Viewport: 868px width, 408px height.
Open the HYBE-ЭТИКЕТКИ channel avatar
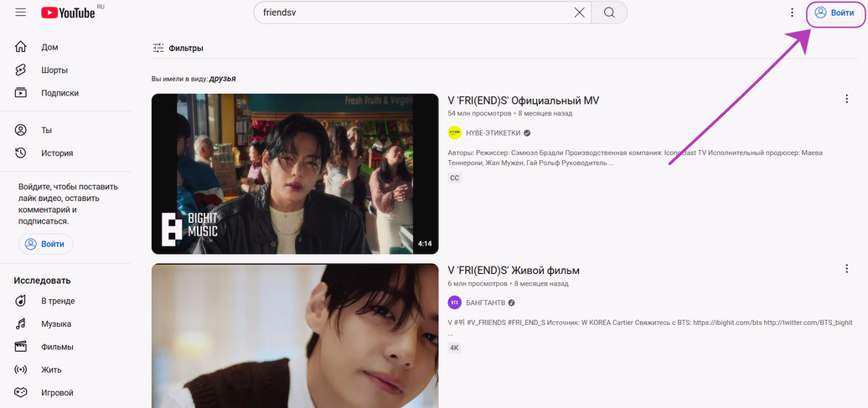tap(454, 132)
